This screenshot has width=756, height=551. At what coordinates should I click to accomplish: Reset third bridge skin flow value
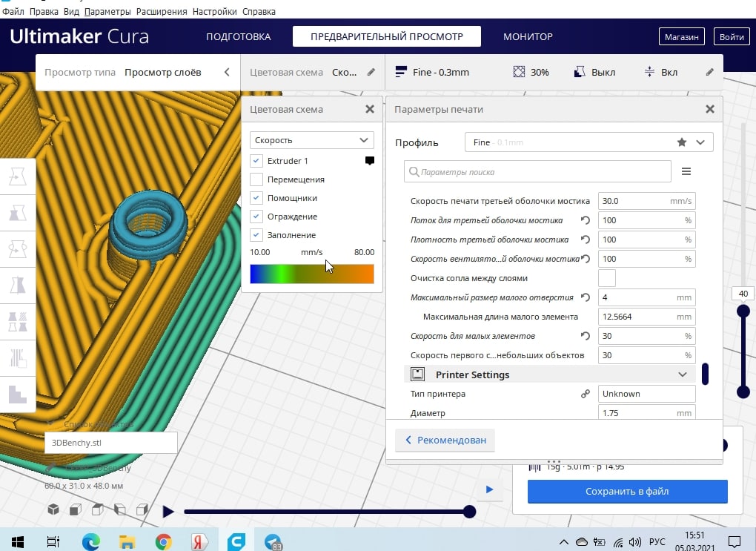(586, 220)
